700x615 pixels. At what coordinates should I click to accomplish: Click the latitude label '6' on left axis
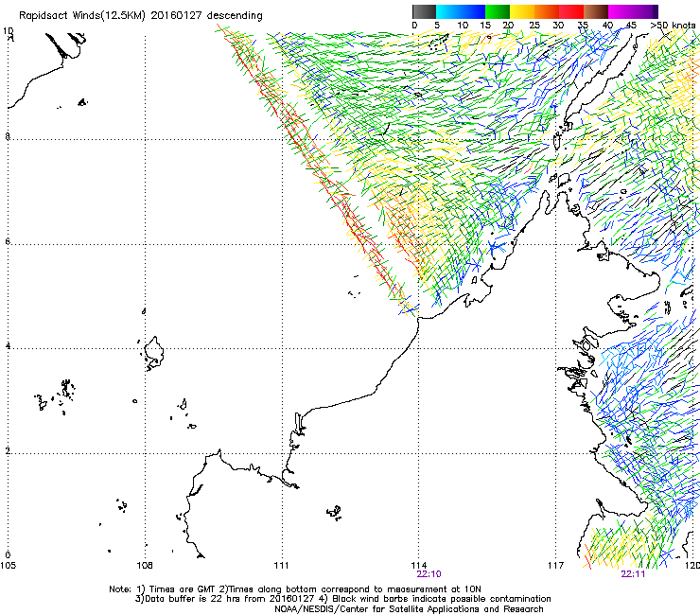8,241
